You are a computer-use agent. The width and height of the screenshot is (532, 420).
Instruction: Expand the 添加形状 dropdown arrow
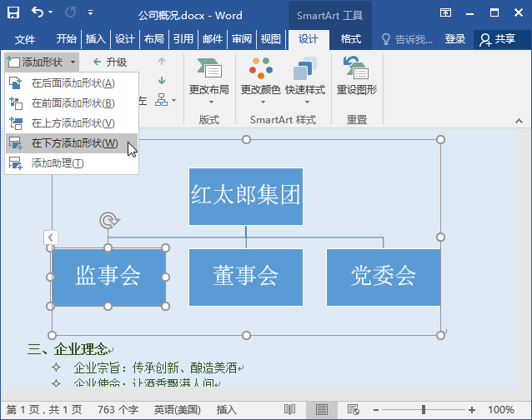pos(73,62)
